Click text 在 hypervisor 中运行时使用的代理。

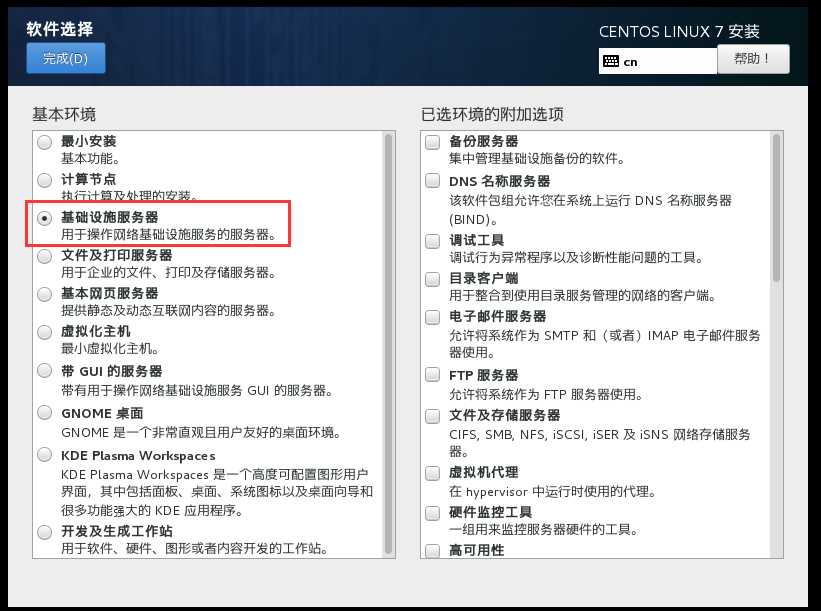552,492
